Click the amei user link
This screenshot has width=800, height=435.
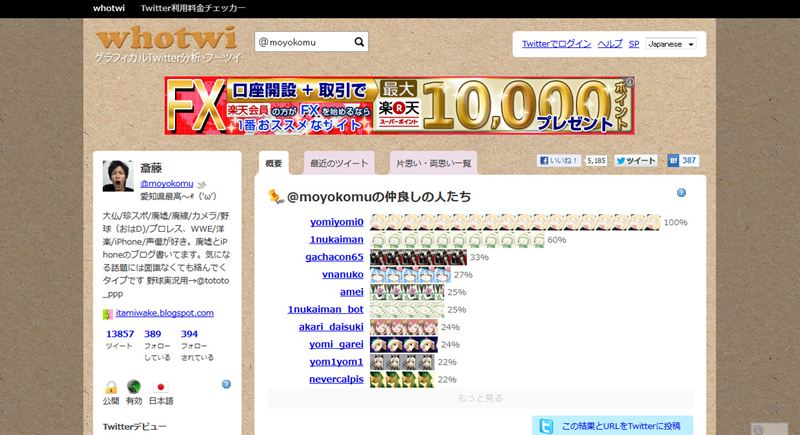pos(352,292)
